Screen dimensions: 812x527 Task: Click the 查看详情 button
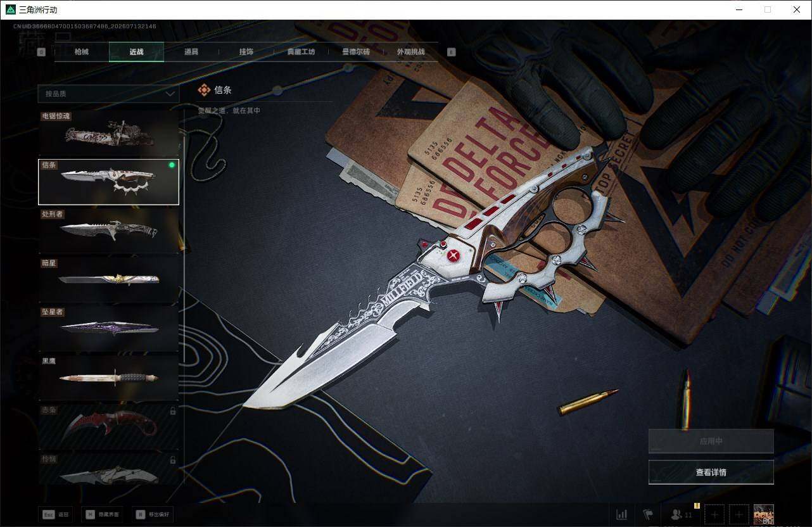(x=711, y=472)
